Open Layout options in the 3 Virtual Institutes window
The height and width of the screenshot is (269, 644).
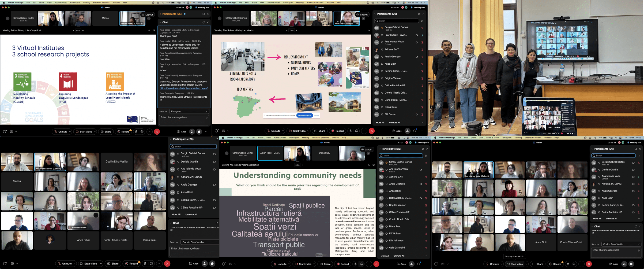click(148, 14)
